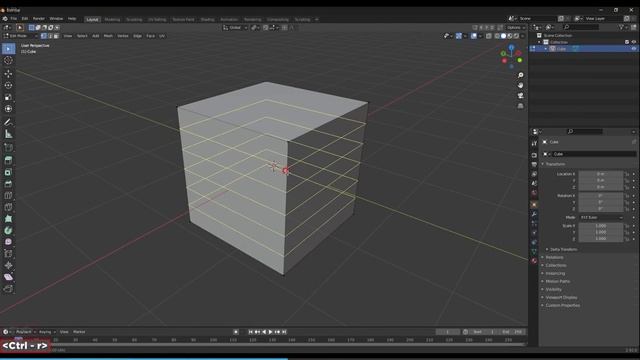The image size is (640, 360).
Task: Open the Mesh menu in viewport header
Action: [108, 36]
